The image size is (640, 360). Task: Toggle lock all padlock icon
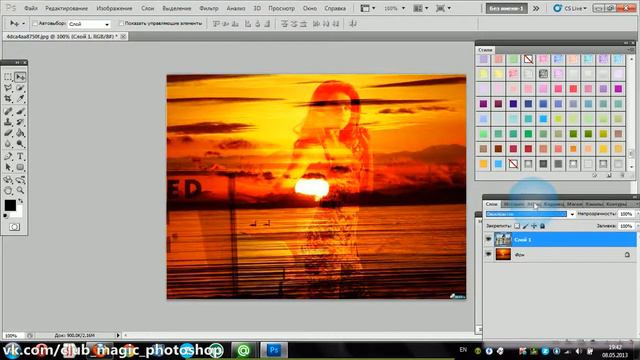click(542, 226)
